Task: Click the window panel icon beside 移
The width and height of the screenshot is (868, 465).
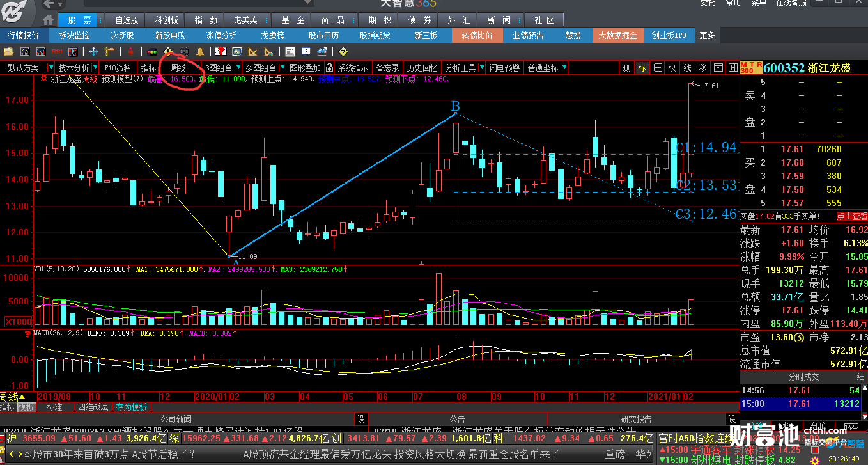Action: [x=718, y=68]
